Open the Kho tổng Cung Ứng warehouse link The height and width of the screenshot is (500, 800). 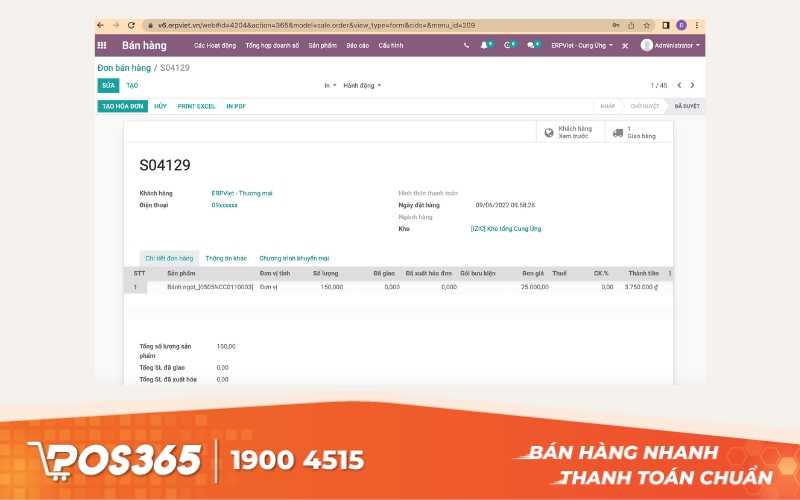click(x=506, y=229)
